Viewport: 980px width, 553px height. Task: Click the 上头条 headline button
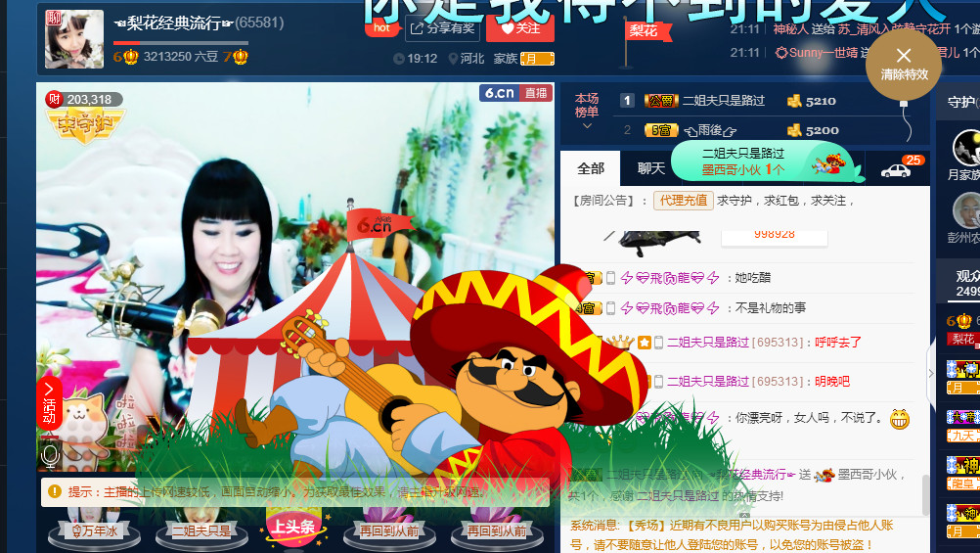click(293, 528)
